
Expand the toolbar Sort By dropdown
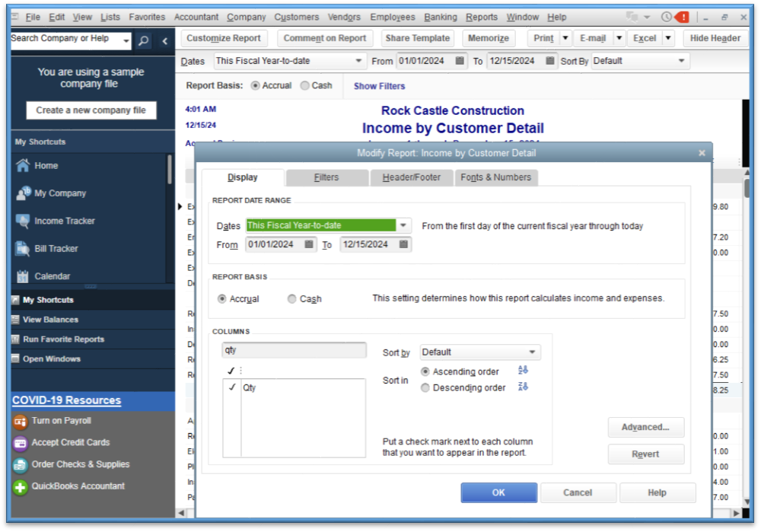point(681,61)
